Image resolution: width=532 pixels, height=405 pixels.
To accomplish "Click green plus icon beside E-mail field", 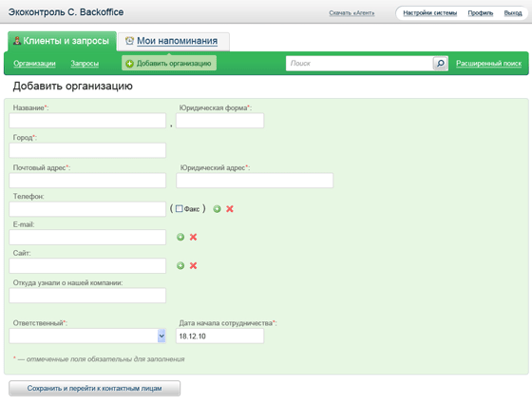I will [x=180, y=237].
